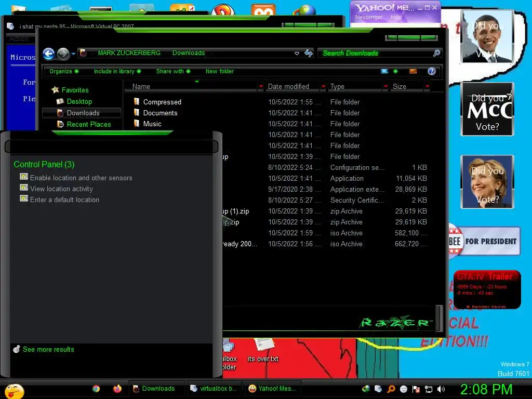
Task: Click the Hillary 'Did you Vote?' gadget
Action: pyautogui.click(x=487, y=182)
